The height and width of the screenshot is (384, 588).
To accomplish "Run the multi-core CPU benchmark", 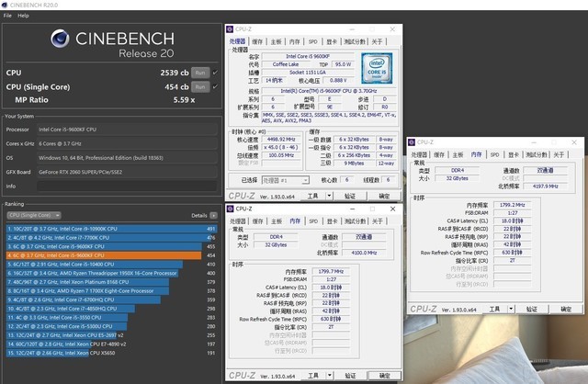I will (200, 73).
